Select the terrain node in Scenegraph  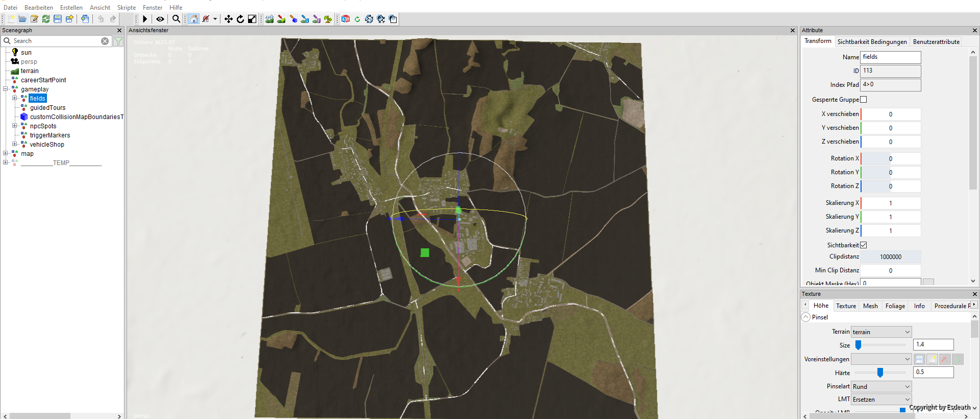point(30,71)
